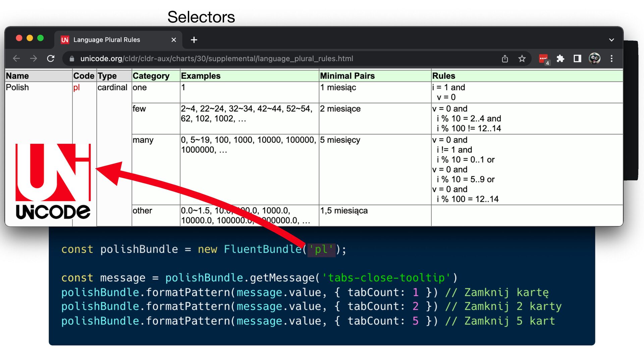Toggle the browser side panel icon
644x362 pixels.
pyautogui.click(x=577, y=59)
